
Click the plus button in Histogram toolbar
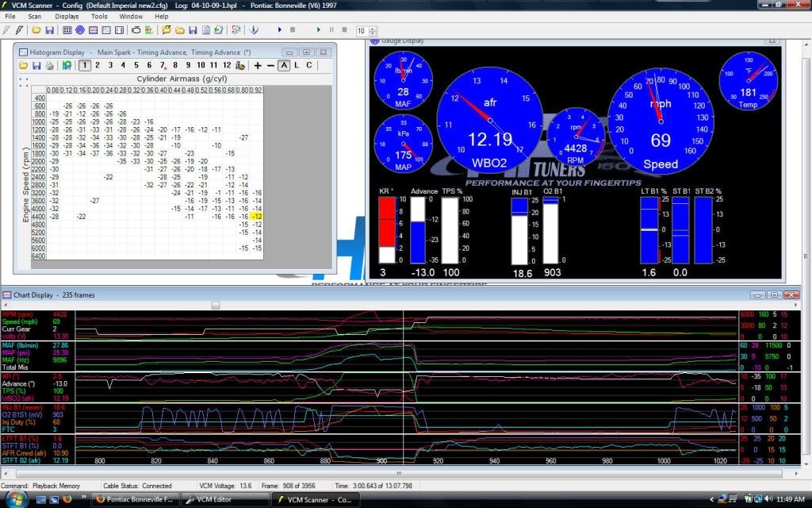point(258,65)
